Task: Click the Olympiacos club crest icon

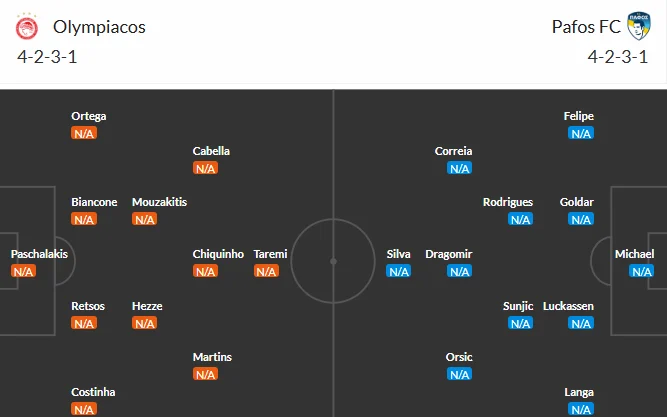Action: pos(27,26)
